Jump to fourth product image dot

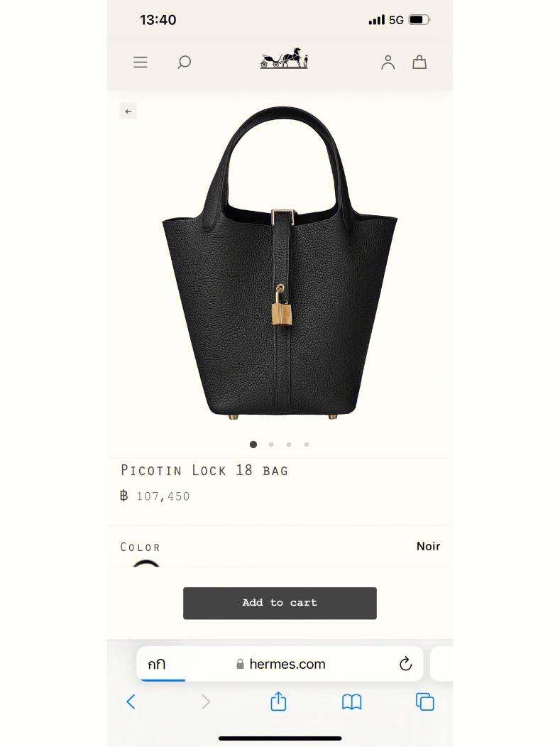307,445
